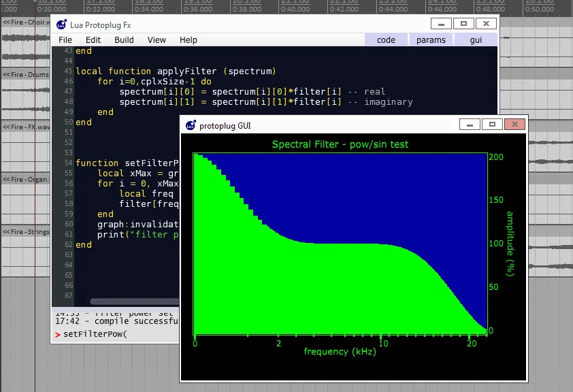Image resolution: width=573 pixels, height=392 pixels.
Task: Click 0:48.000 on the DAW timeline ruler
Action: (491, 9)
